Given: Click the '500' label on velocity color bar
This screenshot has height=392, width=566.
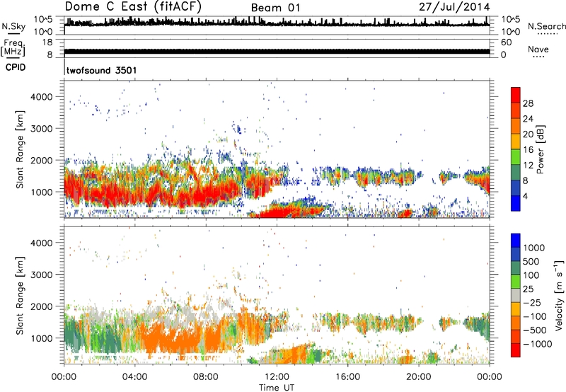Looking at the screenshot, I should click(x=531, y=261).
